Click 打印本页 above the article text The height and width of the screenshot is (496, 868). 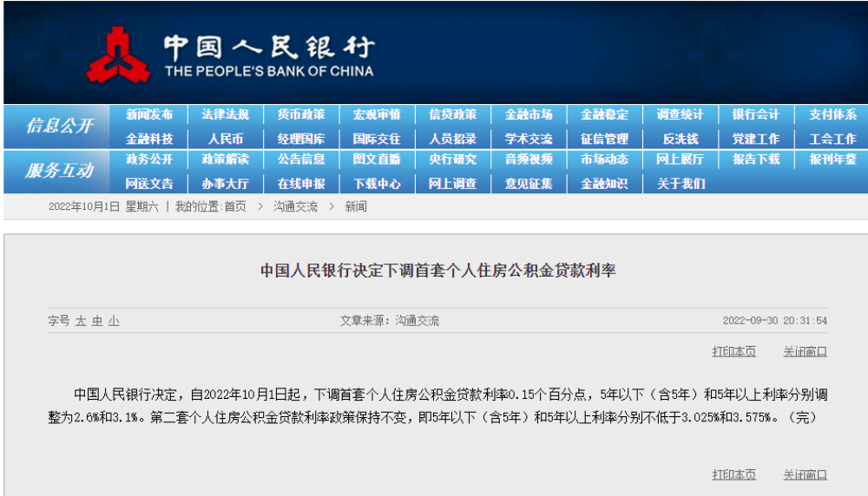[x=733, y=351]
